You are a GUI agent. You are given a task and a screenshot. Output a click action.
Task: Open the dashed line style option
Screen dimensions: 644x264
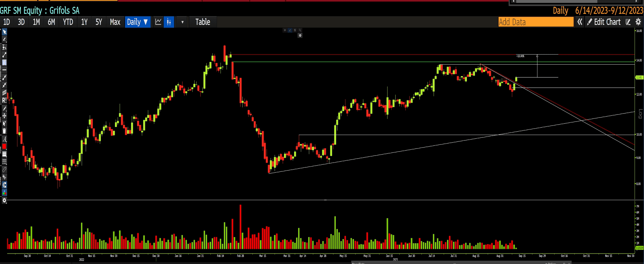[4, 162]
